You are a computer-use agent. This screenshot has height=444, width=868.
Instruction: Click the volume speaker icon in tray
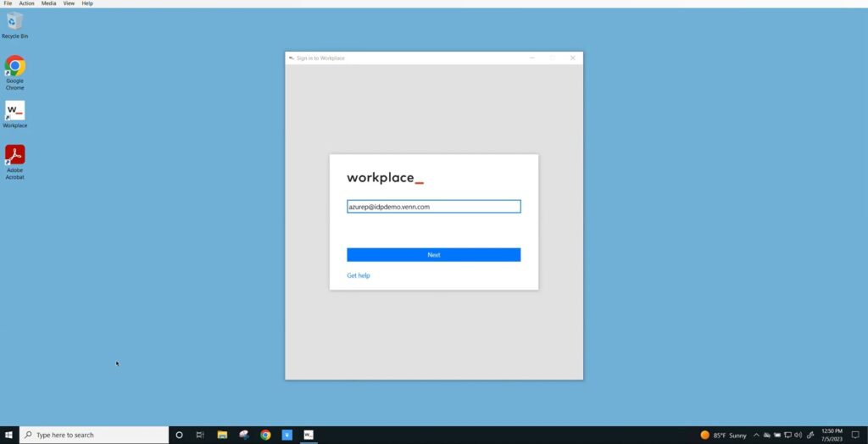coord(798,435)
